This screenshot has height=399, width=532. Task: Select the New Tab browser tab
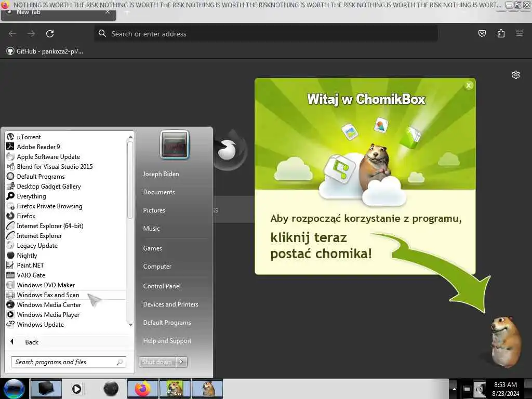point(58,14)
